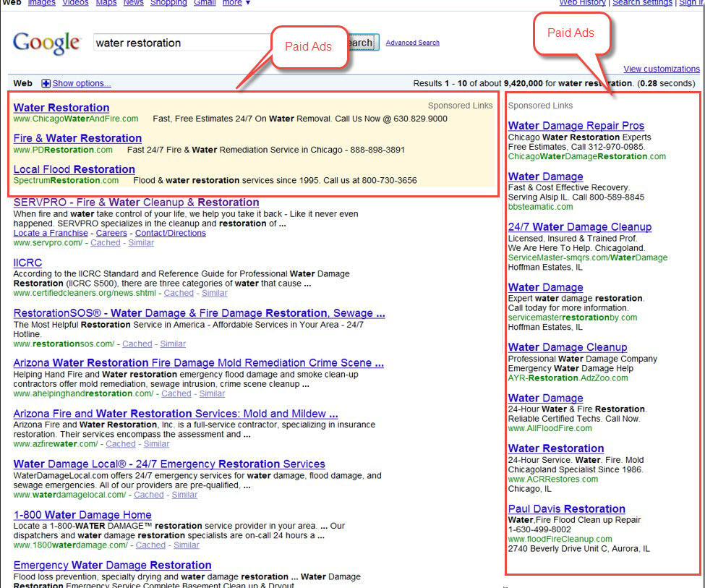
Task: Open Cached link for servpro.com
Action: 106,243
